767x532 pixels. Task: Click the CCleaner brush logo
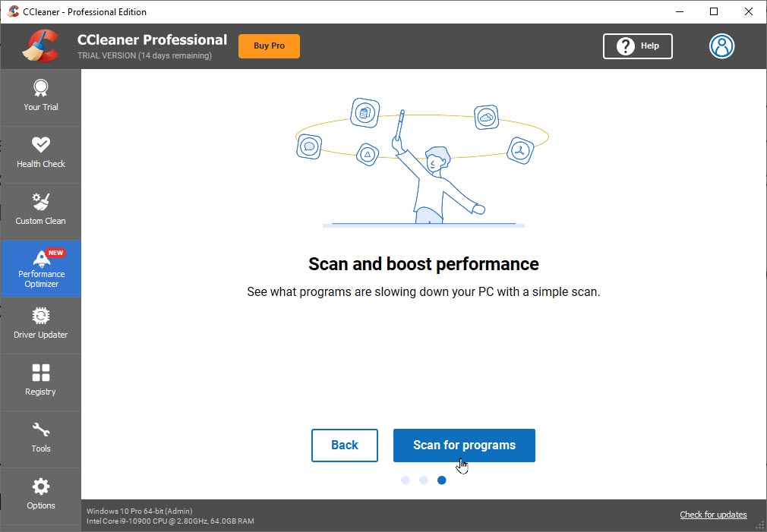tap(42, 46)
